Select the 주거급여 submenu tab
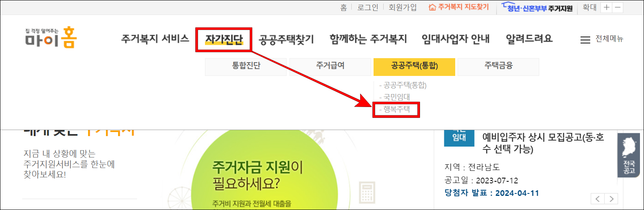The width and height of the screenshot is (644, 210). coord(330,67)
